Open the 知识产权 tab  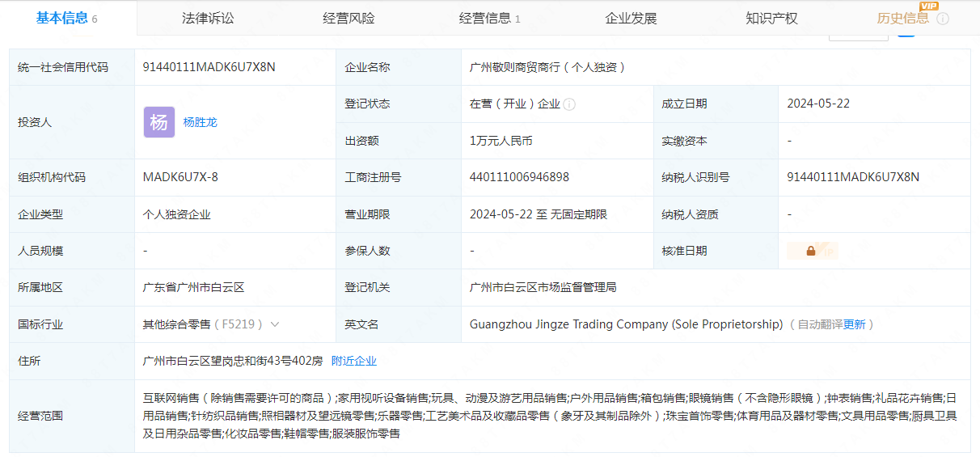pos(771,18)
